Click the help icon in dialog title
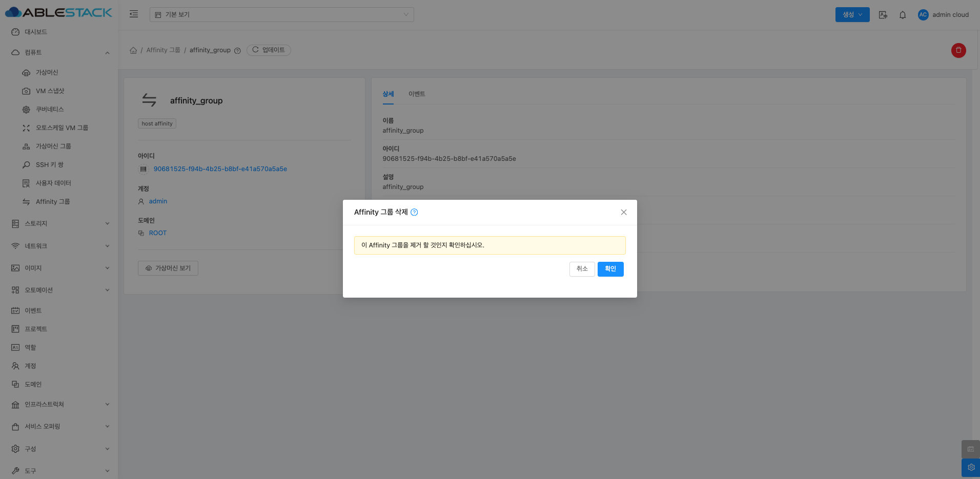 [414, 212]
